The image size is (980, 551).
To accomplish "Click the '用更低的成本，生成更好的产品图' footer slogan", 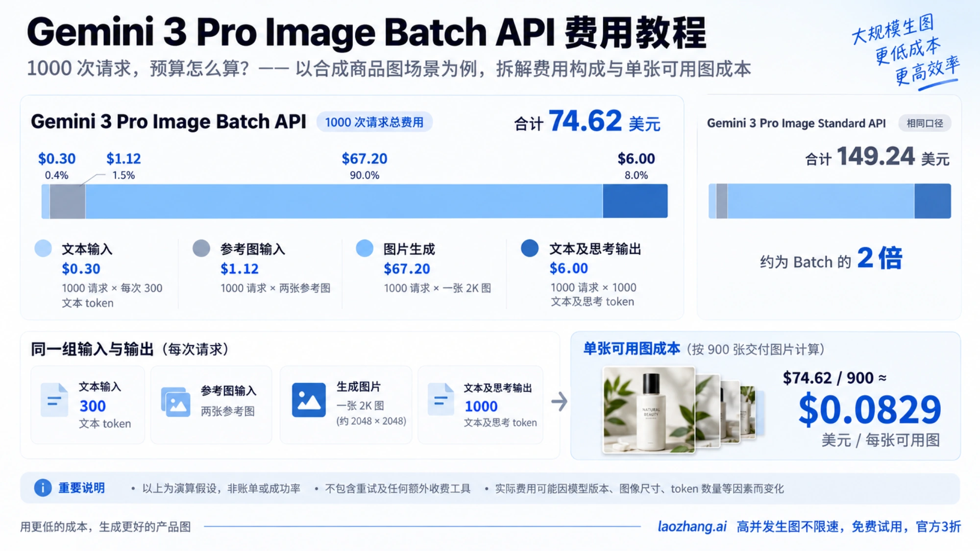I will 105,527.
